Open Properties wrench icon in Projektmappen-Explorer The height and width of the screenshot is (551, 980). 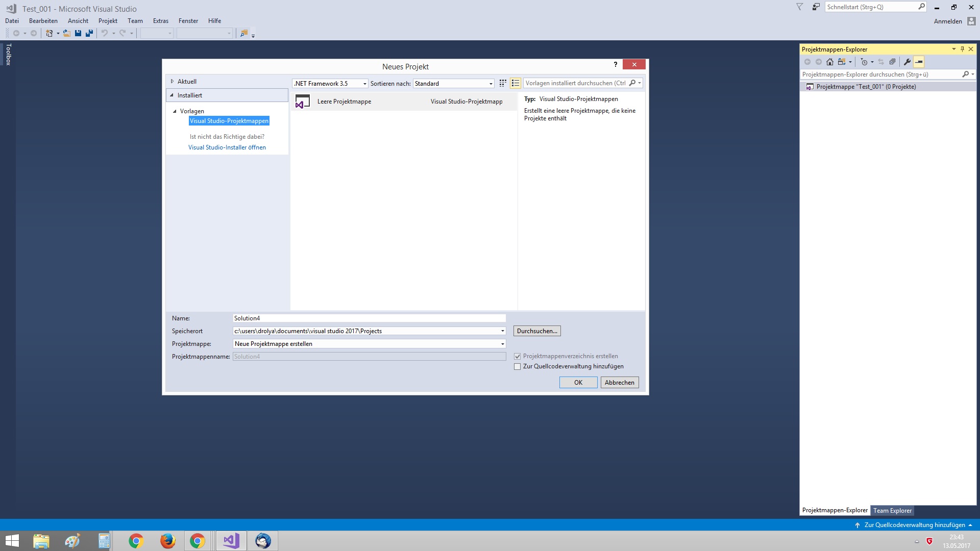pyautogui.click(x=907, y=62)
